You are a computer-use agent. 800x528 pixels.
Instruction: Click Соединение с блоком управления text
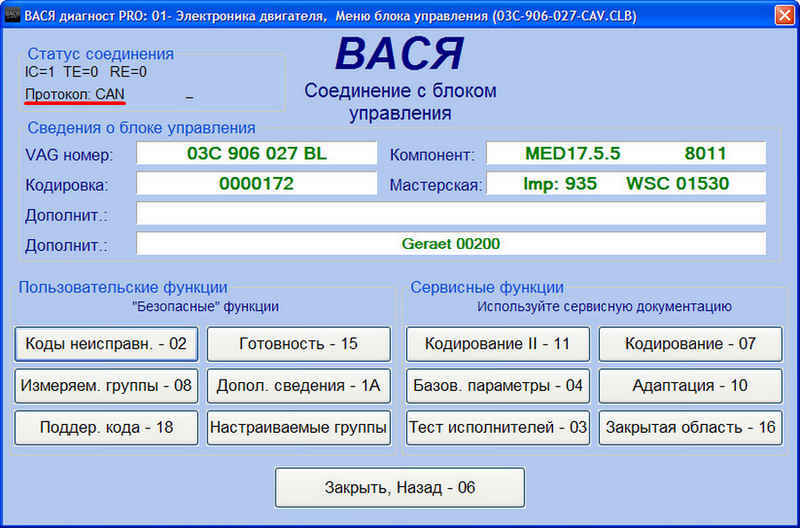coord(401,102)
